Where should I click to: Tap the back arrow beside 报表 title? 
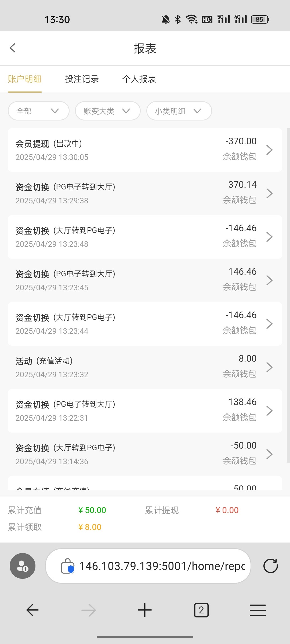pyautogui.click(x=13, y=48)
